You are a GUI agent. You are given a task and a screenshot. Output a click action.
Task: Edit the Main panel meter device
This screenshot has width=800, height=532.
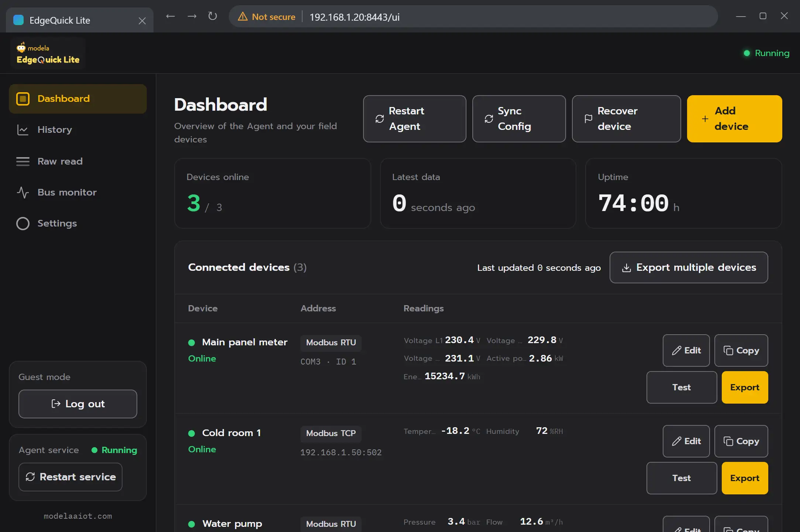(x=686, y=350)
